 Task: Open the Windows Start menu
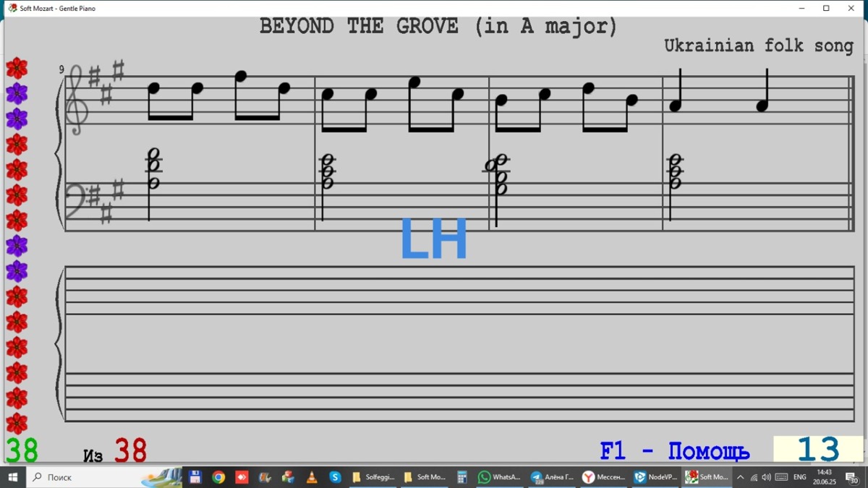pyautogui.click(x=13, y=477)
